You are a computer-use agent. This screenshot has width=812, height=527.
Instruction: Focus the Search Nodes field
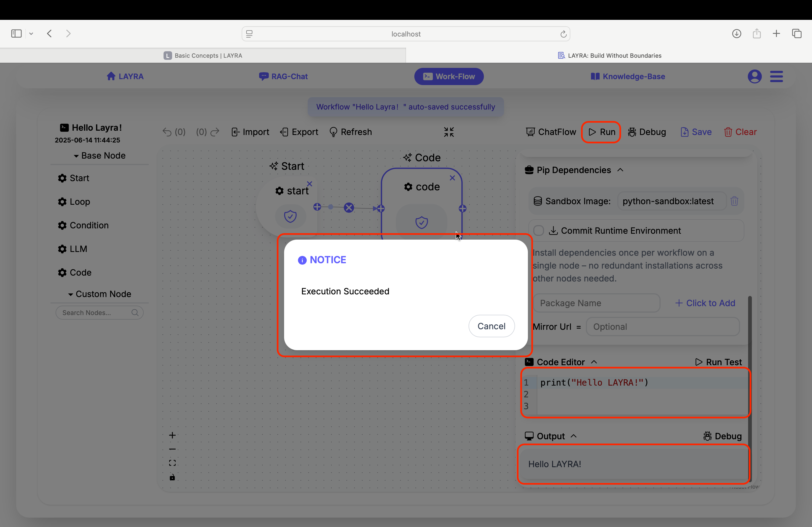click(x=99, y=313)
